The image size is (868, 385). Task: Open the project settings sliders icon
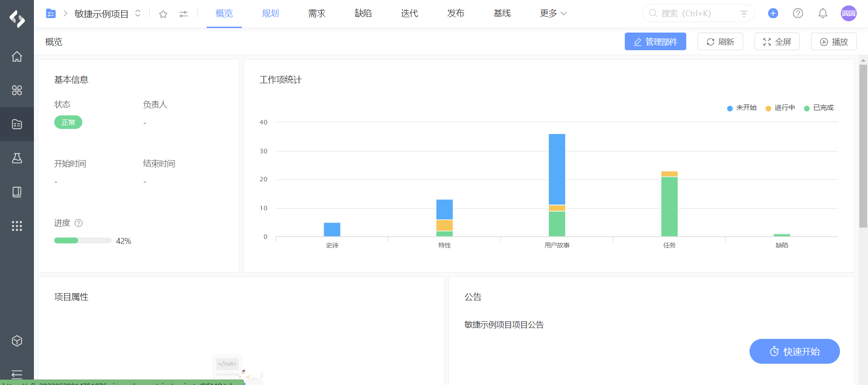[183, 14]
